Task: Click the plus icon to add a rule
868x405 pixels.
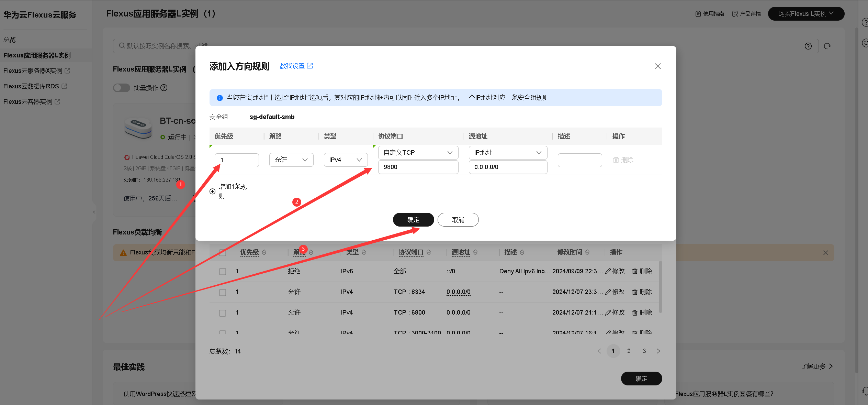Action: coord(213,191)
